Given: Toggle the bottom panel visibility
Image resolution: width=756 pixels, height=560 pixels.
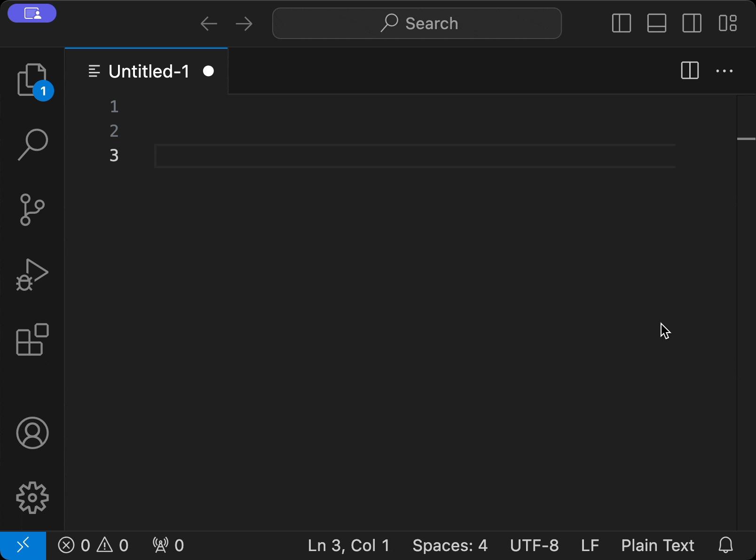Looking at the screenshot, I should (656, 23).
